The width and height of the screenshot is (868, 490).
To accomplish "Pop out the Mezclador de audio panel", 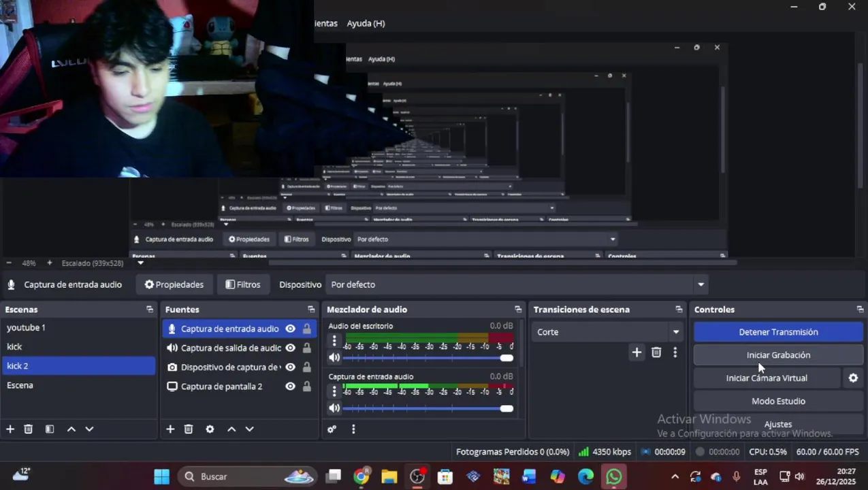I will pos(518,310).
